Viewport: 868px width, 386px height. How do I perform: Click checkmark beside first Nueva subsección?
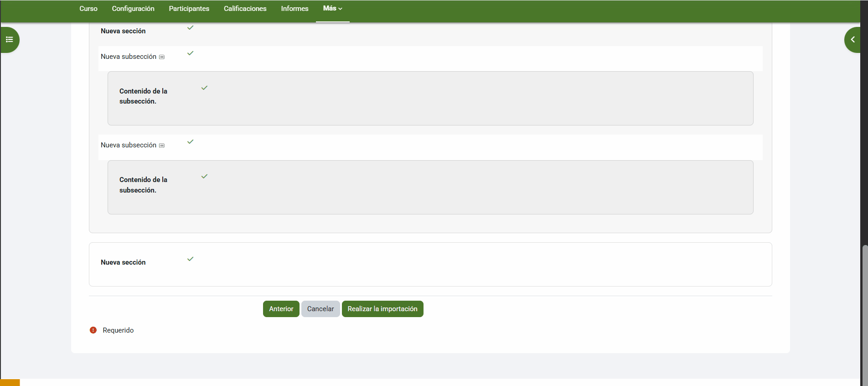click(191, 53)
